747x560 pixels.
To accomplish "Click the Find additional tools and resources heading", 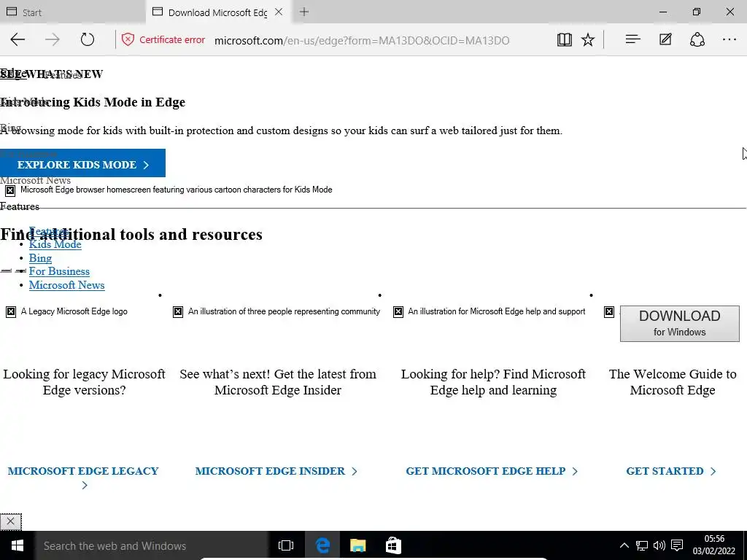I will click(x=131, y=234).
